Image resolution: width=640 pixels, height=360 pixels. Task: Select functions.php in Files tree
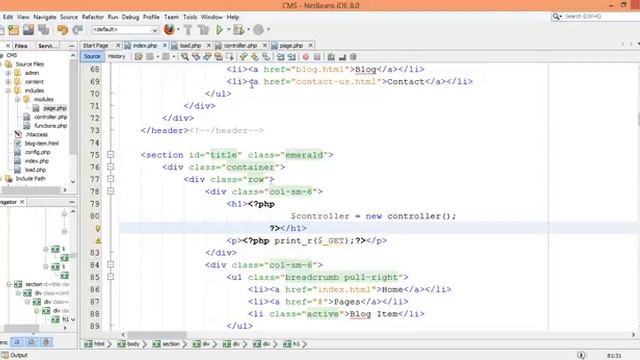pyautogui.click(x=50, y=126)
